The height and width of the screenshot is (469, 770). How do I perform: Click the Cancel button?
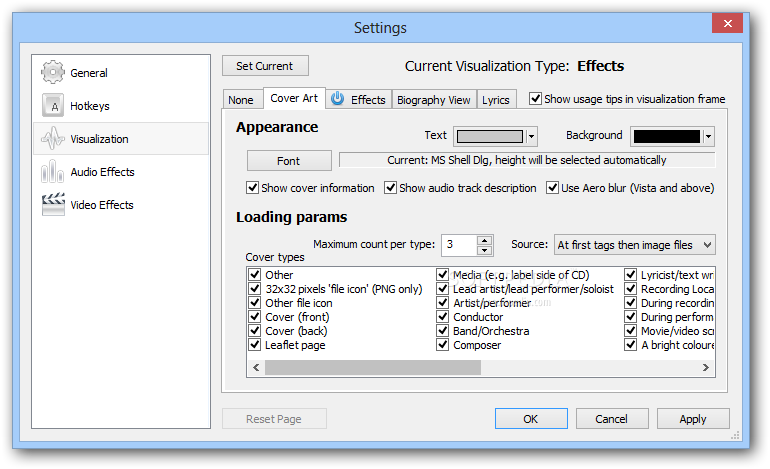point(612,419)
